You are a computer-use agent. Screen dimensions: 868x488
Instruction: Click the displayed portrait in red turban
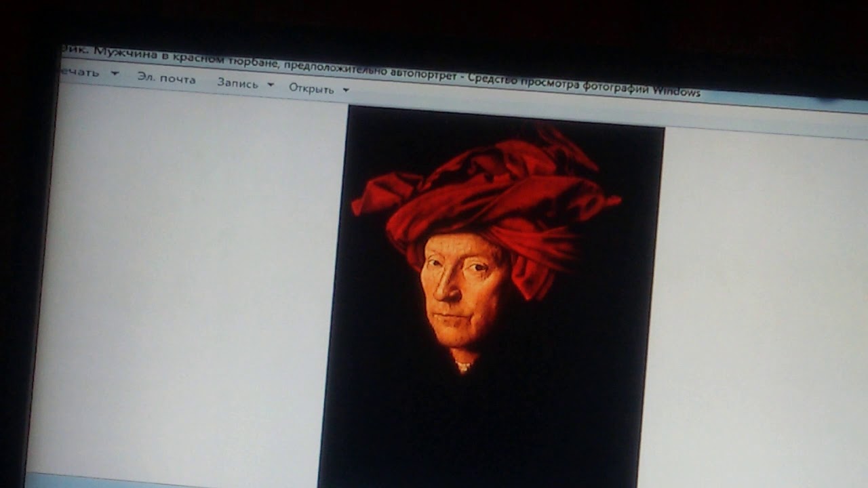click(492, 297)
